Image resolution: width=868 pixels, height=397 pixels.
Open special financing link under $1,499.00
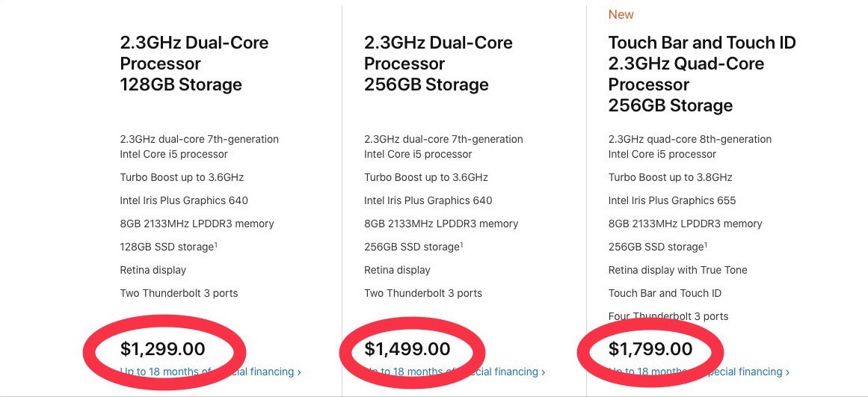point(455,372)
